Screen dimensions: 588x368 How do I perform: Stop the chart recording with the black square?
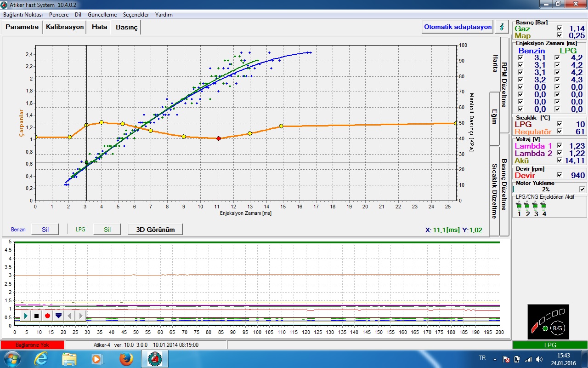coord(37,316)
